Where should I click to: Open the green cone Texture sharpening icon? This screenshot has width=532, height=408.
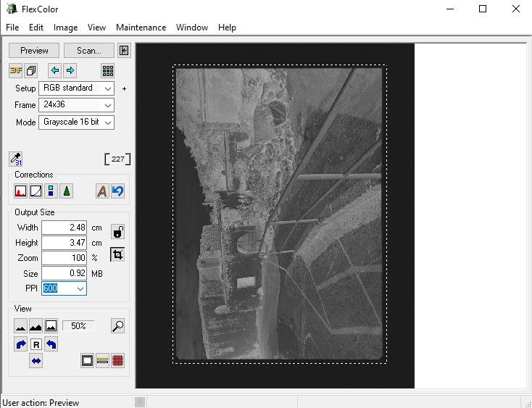pos(67,191)
